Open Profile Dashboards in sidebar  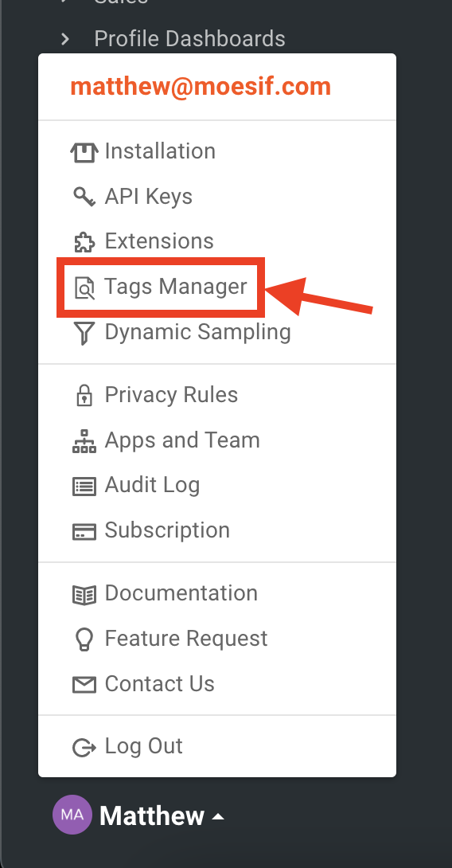coord(189,39)
